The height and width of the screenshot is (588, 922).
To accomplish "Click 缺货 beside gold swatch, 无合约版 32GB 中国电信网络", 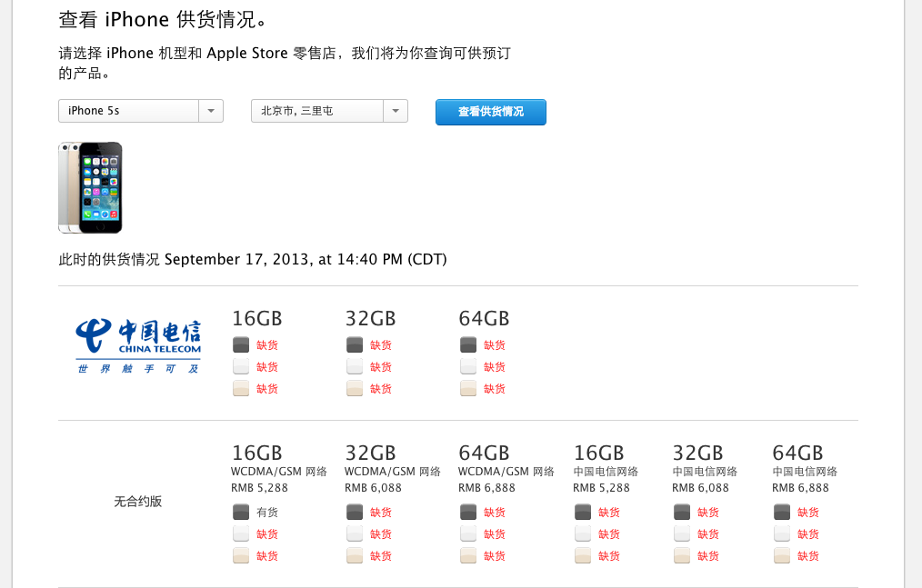I will click(x=708, y=556).
